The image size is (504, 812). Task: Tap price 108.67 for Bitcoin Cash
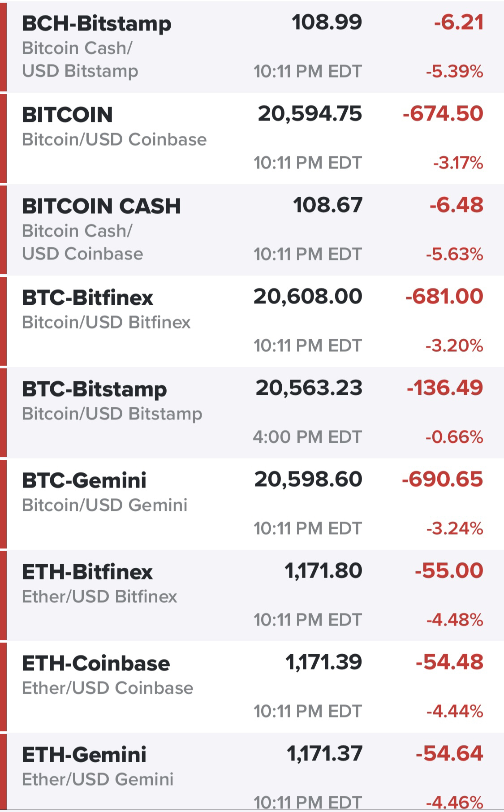click(327, 205)
